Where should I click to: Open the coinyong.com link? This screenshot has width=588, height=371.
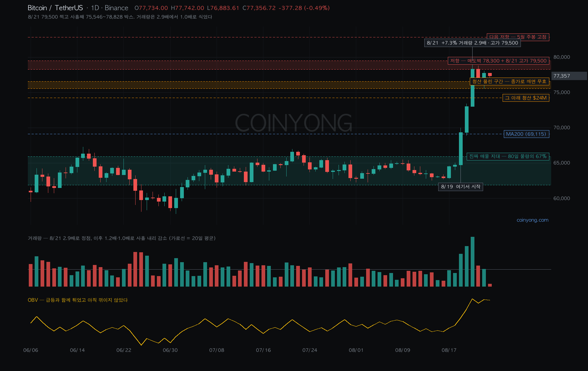(x=532, y=220)
